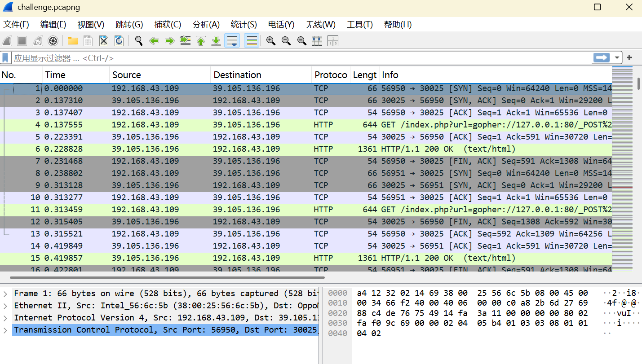
Task: Open the display filter history dropdown
Action: [x=617, y=58]
